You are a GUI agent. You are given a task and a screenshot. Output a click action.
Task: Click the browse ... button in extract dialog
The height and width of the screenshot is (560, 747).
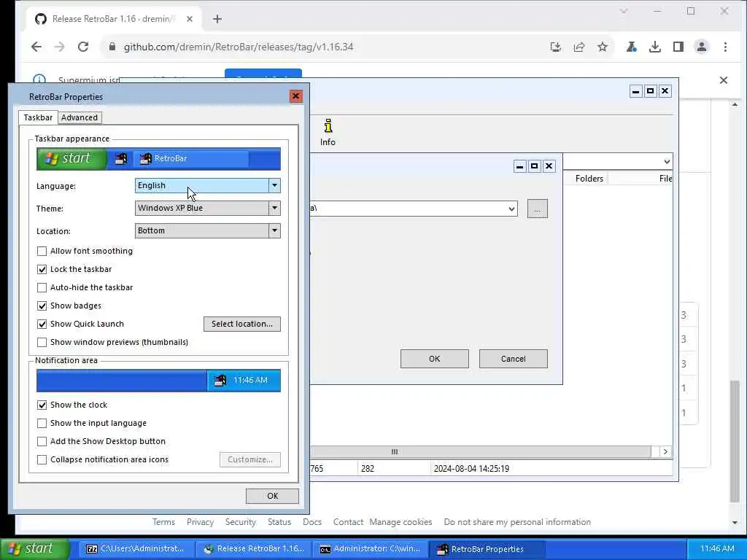pyautogui.click(x=538, y=209)
